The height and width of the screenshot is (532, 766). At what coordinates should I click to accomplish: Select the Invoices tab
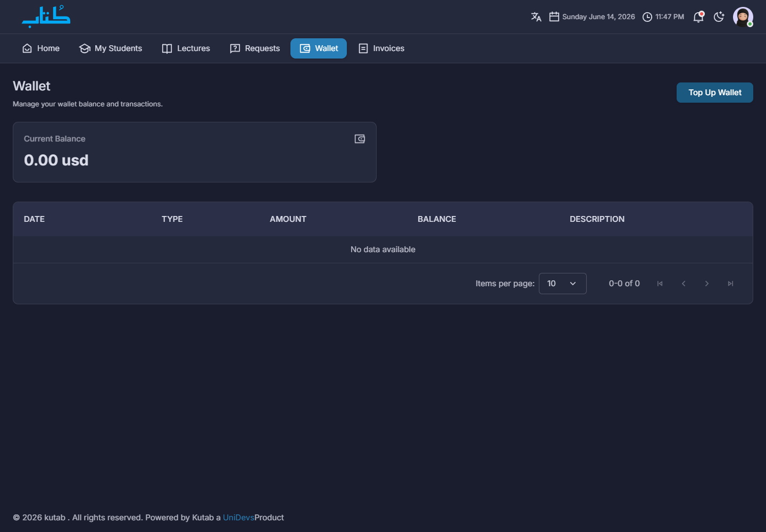(x=381, y=48)
